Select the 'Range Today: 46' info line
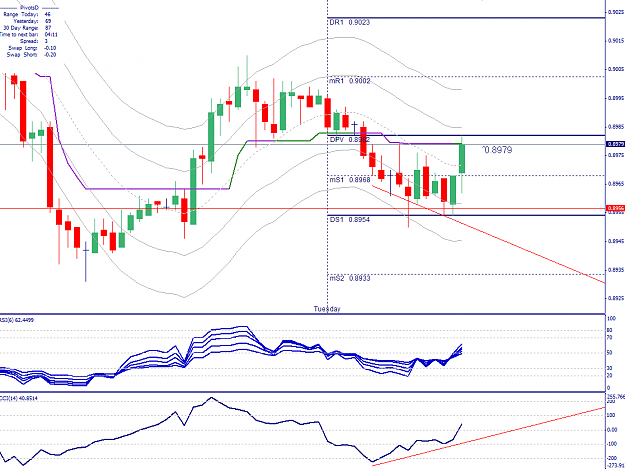Image resolution: width=625 pixels, height=469 pixels. [27, 14]
